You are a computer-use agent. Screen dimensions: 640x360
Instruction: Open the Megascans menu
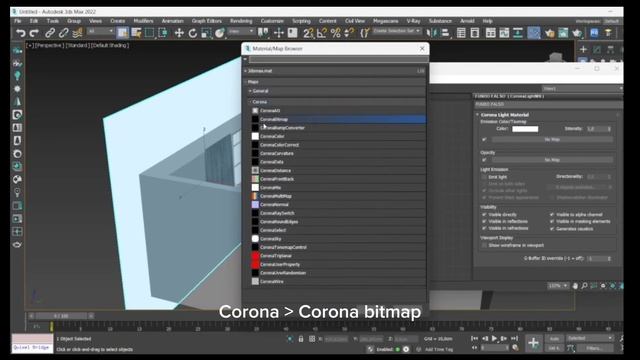[x=385, y=21]
